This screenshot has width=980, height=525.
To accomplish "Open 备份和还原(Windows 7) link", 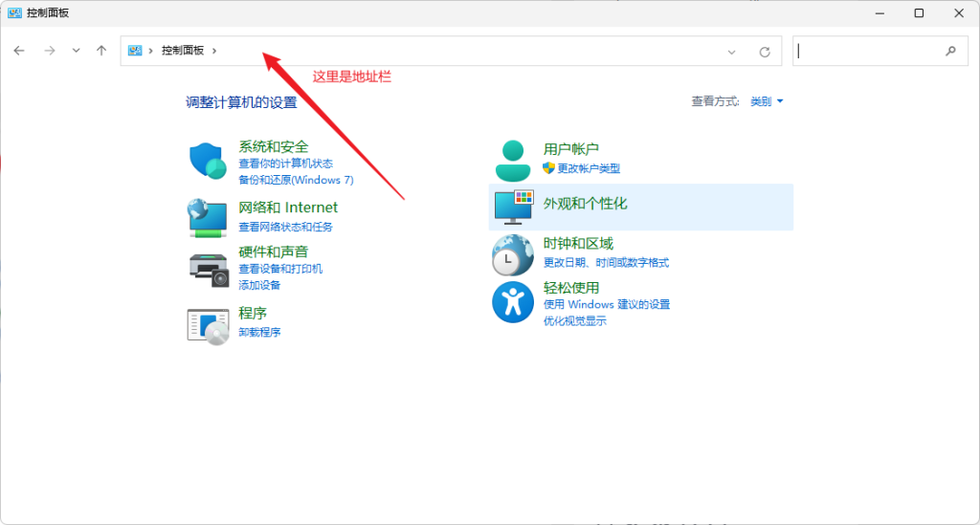I will (296, 180).
